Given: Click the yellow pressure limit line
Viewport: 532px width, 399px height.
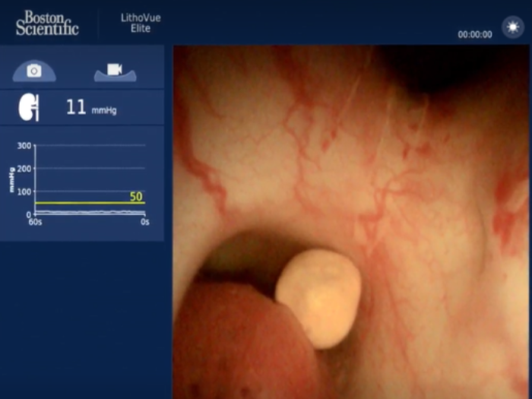Looking at the screenshot, I should [90, 203].
